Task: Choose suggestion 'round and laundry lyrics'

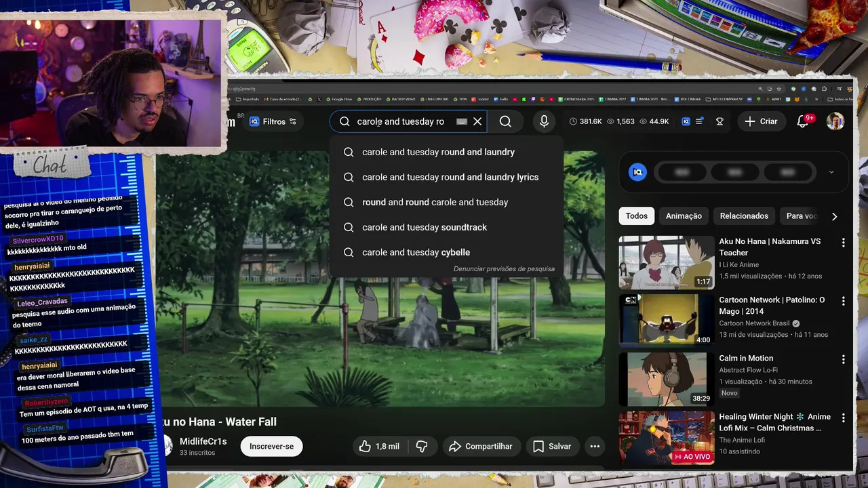Action: 447,177
